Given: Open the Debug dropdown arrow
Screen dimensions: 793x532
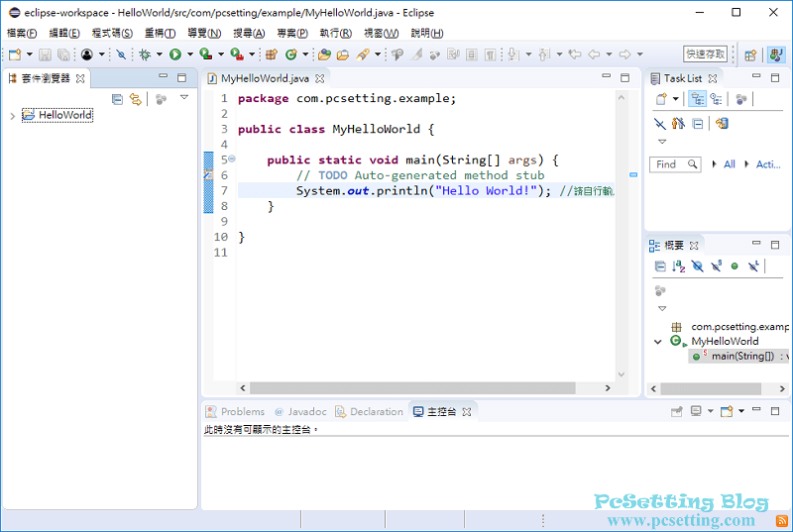Looking at the screenshot, I should click(x=160, y=54).
